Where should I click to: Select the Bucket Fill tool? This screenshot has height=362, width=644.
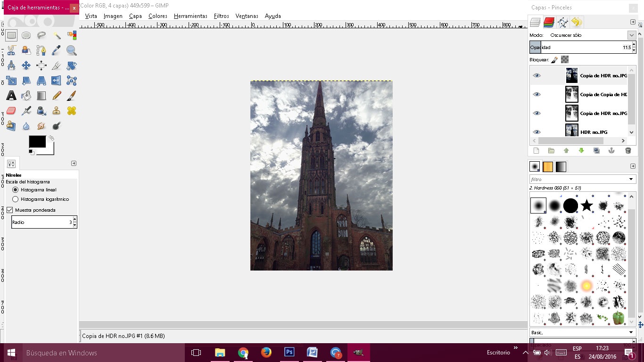[26, 96]
